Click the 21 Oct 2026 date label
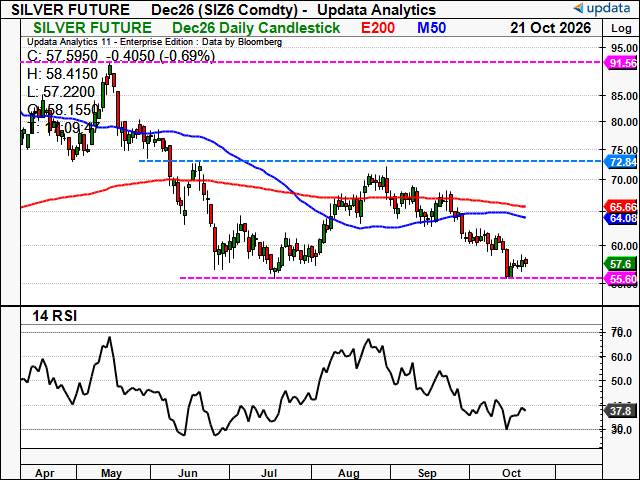Image resolution: width=640 pixels, height=480 pixels. tap(550, 28)
